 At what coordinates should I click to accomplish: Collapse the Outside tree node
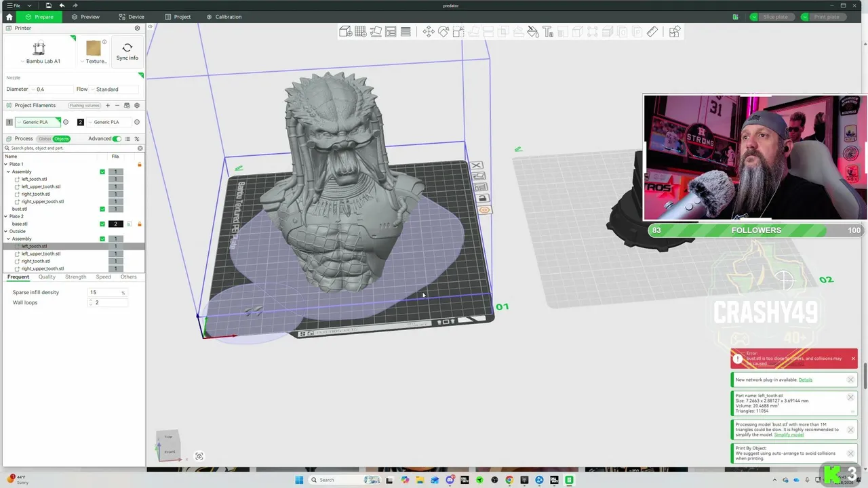(x=7, y=231)
